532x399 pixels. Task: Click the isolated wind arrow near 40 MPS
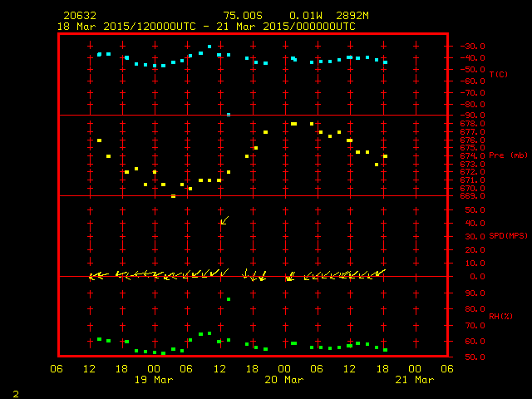coord(224,220)
